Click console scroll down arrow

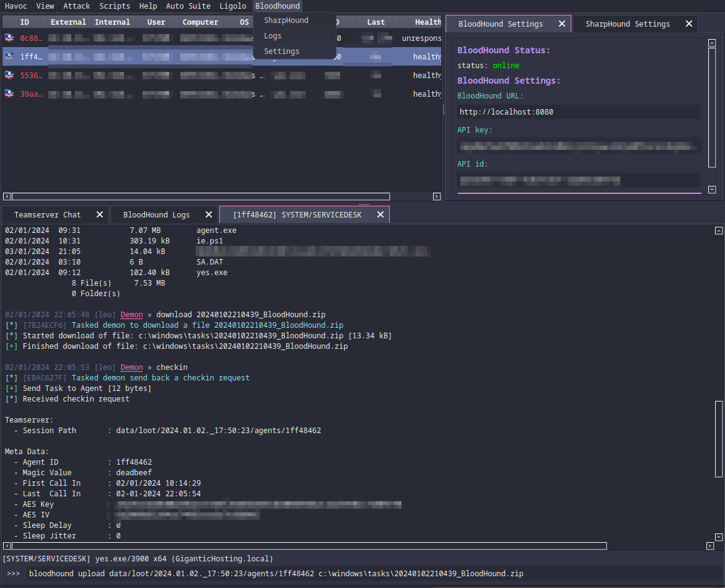click(719, 537)
